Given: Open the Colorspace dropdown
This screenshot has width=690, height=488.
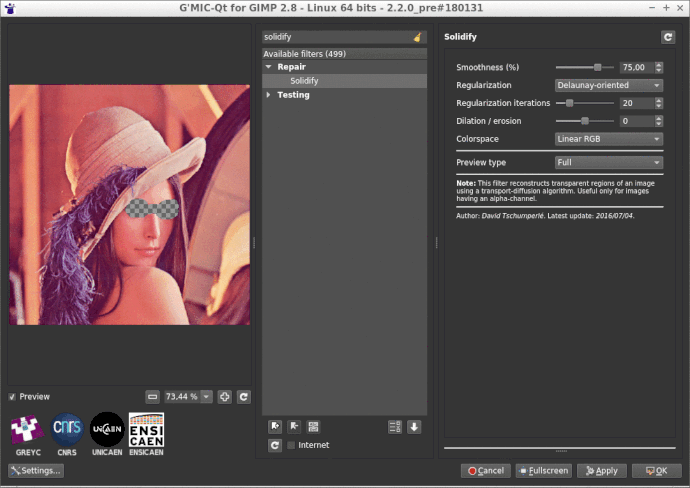Looking at the screenshot, I should click(609, 139).
